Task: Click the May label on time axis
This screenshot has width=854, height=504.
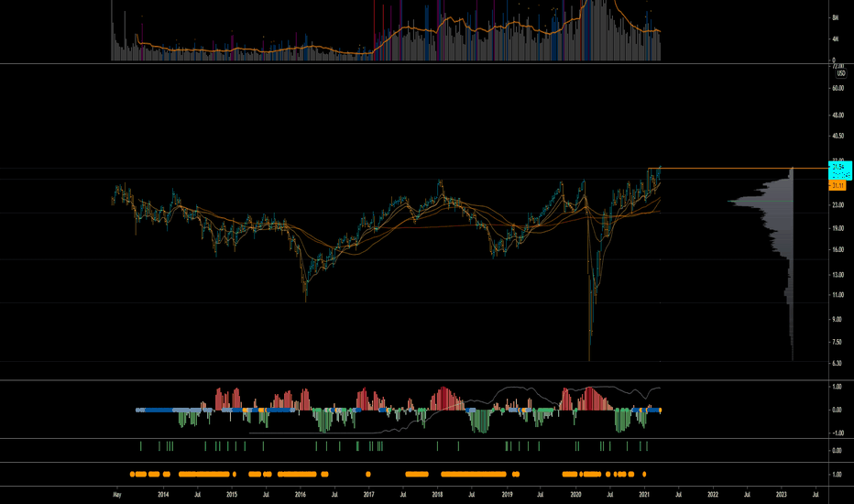Action: tap(116, 495)
